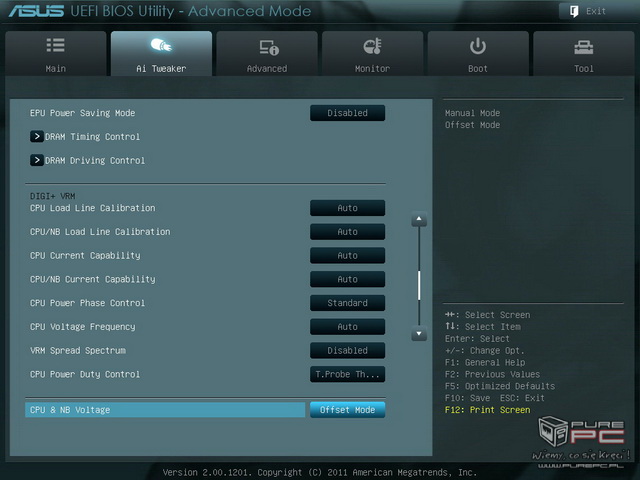The height and width of the screenshot is (480, 640).
Task: Click Offset Mode help text
Action: 472,125
